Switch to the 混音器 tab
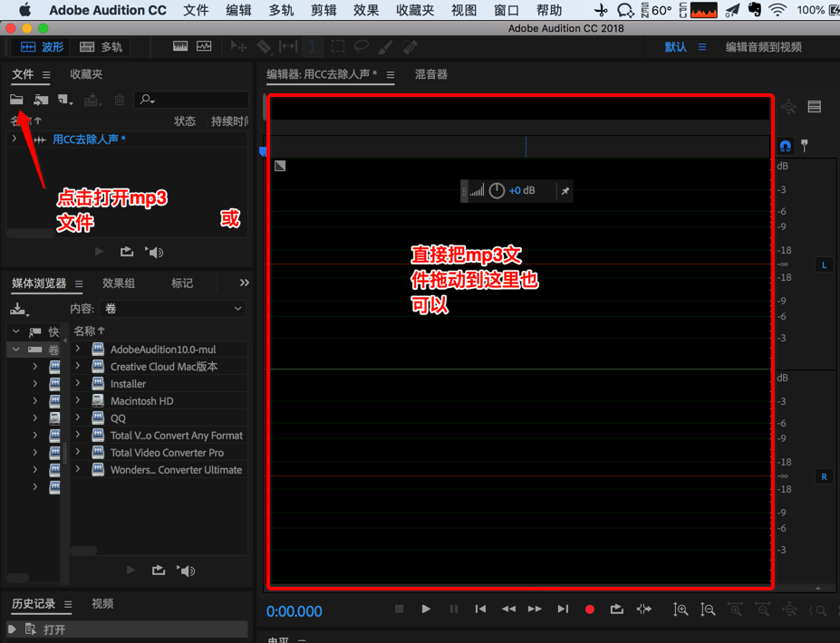This screenshot has width=840, height=643. point(430,74)
